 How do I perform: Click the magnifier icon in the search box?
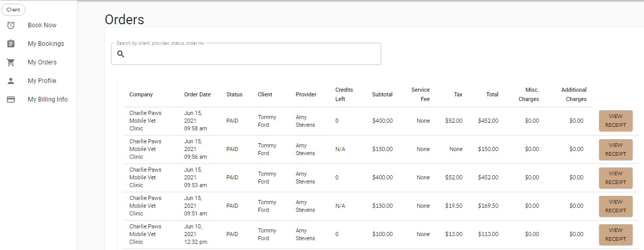coord(121,54)
